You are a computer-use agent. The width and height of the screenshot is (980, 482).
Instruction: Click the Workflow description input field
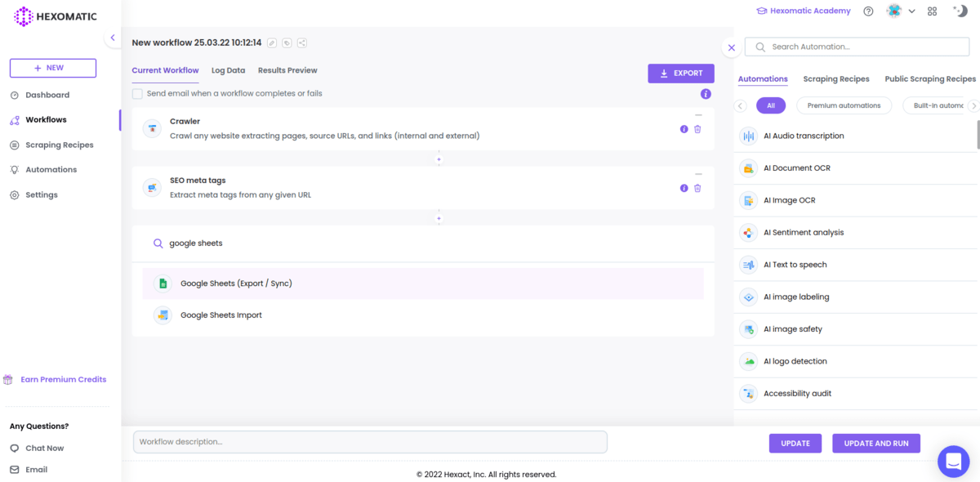click(x=370, y=442)
